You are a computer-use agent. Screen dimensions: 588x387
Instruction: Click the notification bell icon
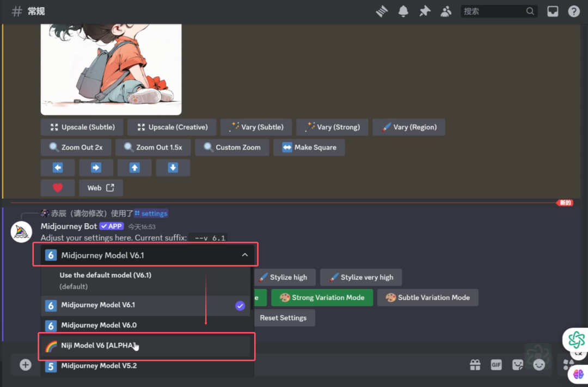click(403, 11)
